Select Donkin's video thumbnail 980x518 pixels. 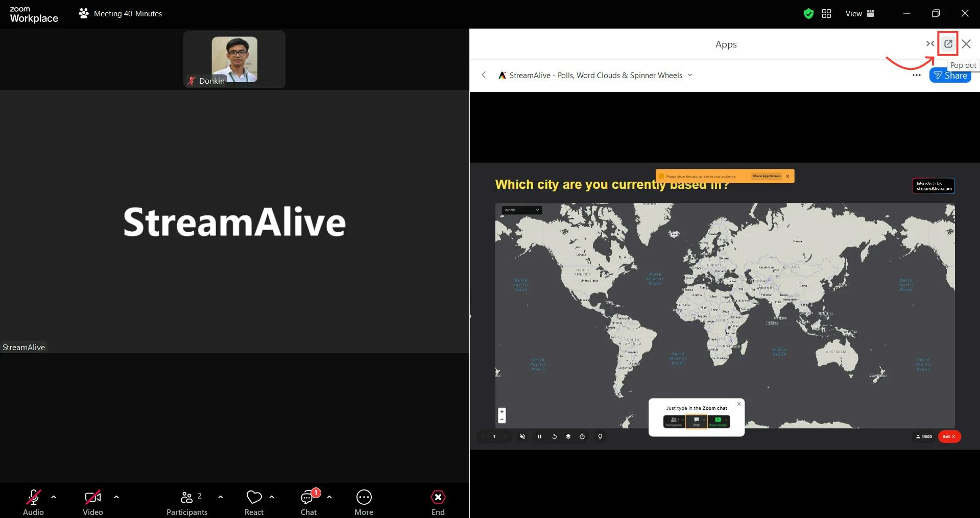click(234, 59)
